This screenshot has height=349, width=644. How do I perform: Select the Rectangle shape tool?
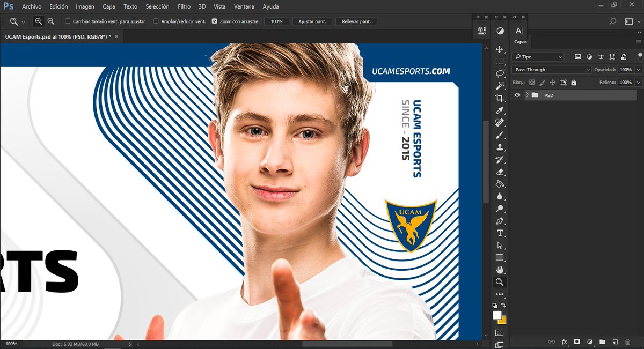(x=500, y=257)
